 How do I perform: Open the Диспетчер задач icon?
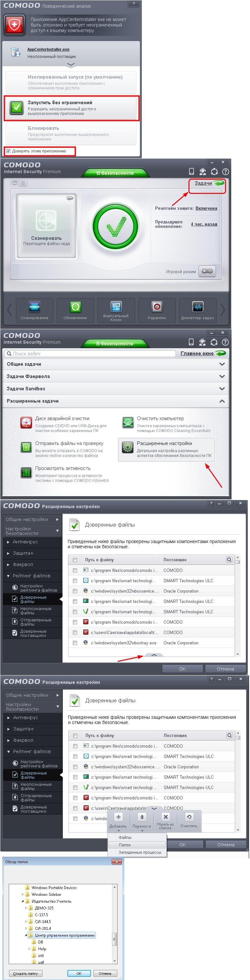click(x=198, y=306)
